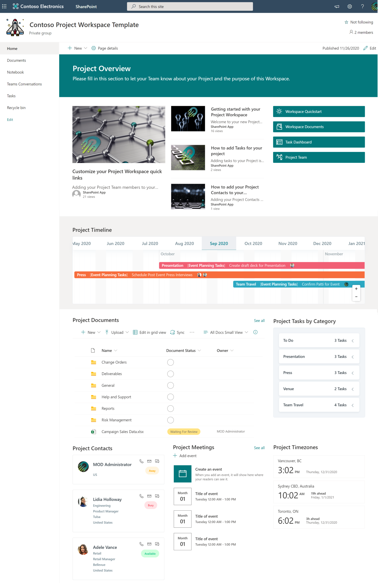
Task: Open the Microsoft 365 app launcher
Action: [x=4, y=6]
